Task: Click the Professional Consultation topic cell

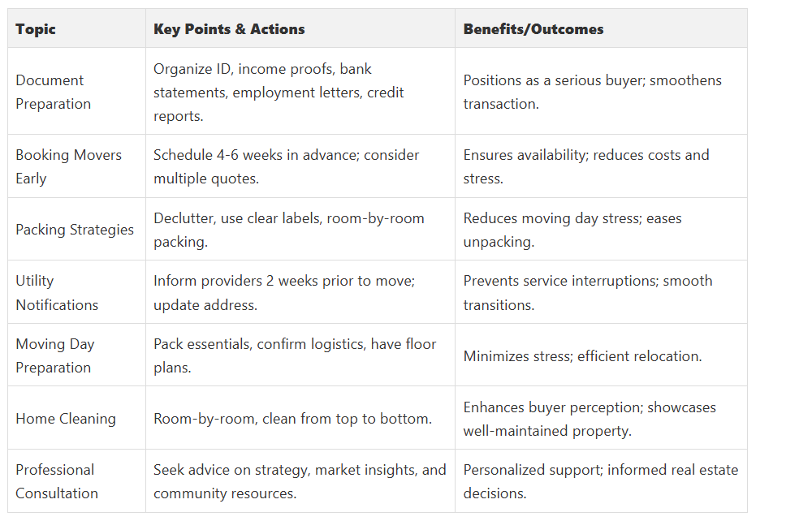Action: (57, 481)
